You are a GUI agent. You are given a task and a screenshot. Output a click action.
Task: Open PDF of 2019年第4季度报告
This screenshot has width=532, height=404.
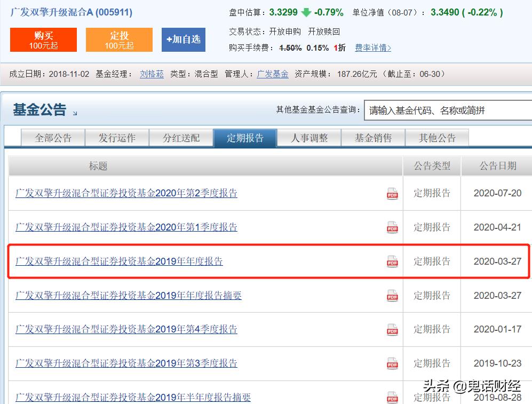tap(392, 329)
